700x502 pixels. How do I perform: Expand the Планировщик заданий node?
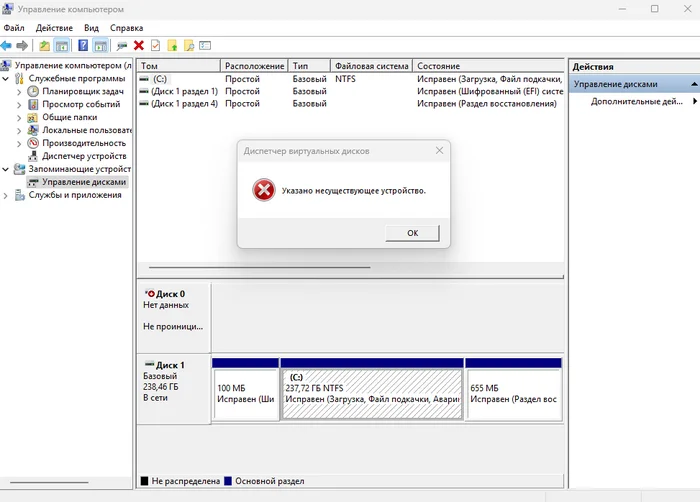tap(19, 92)
